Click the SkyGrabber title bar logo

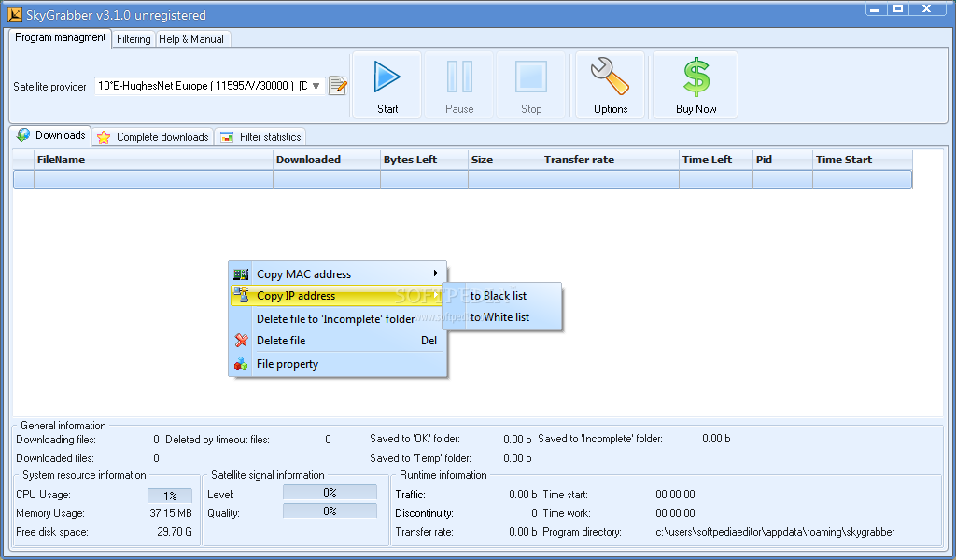(15, 15)
